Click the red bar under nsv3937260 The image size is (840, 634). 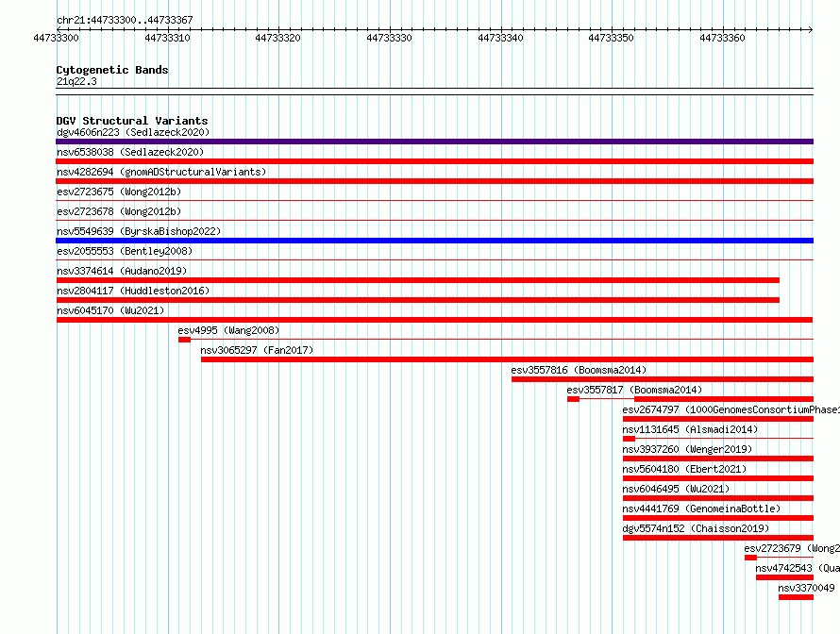point(718,459)
